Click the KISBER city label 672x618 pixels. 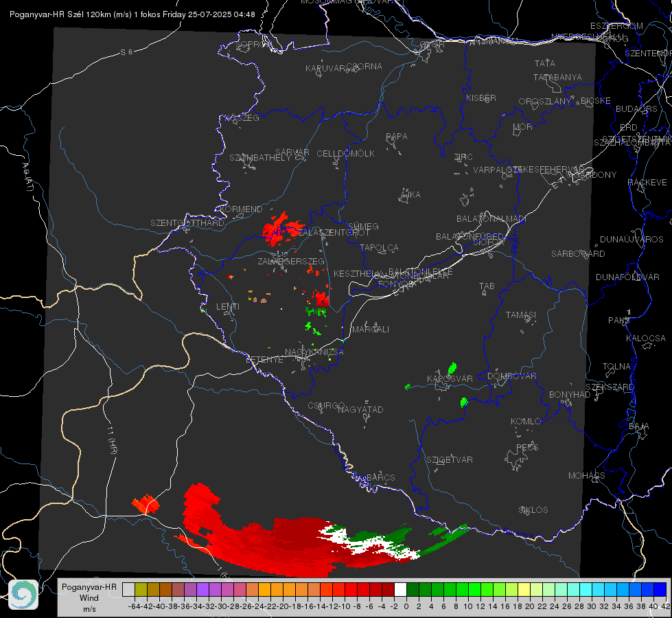click(x=481, y=98)
